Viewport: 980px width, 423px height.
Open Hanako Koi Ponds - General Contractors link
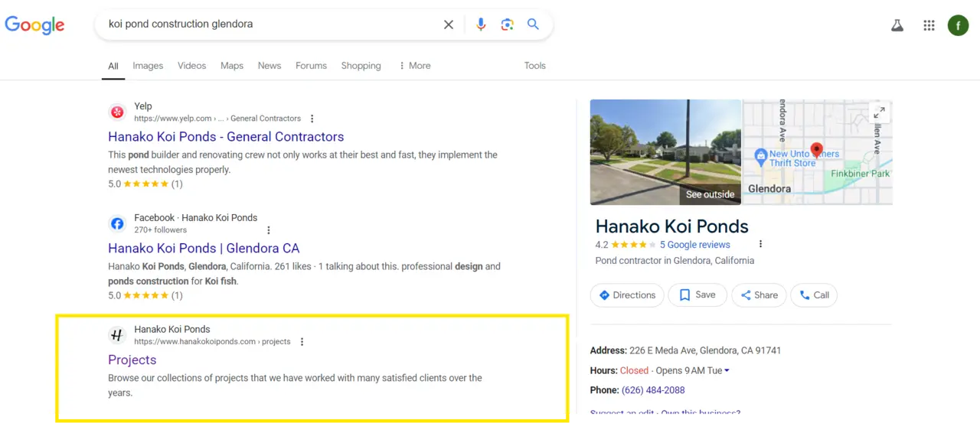coord(226,137)
